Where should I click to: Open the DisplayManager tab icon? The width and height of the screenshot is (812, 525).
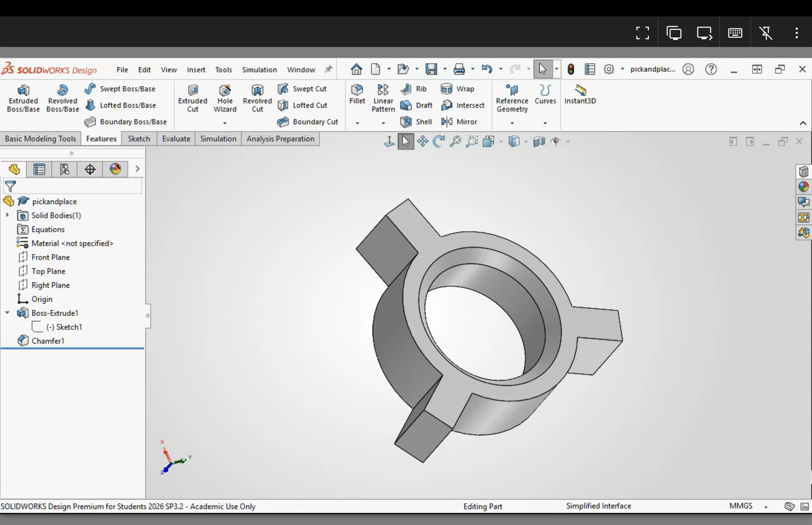[x=115, y=169]
